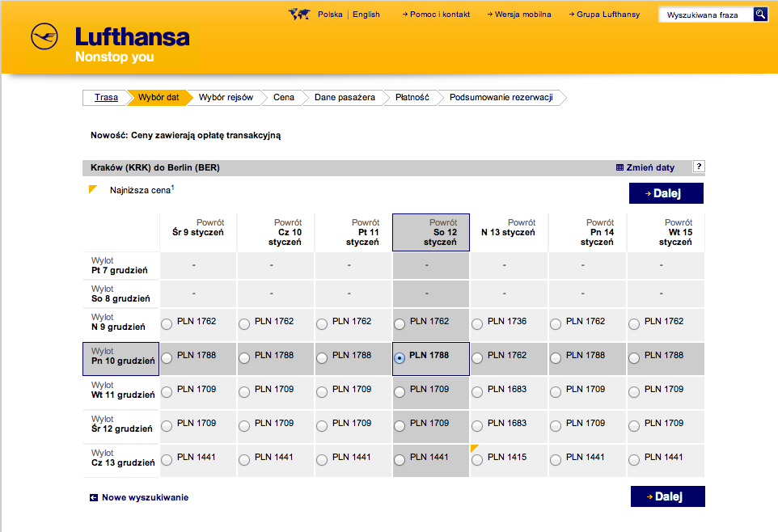This screenshot has height=532, width=778.
Task: Switch language to English
Action: click(366, 15)
